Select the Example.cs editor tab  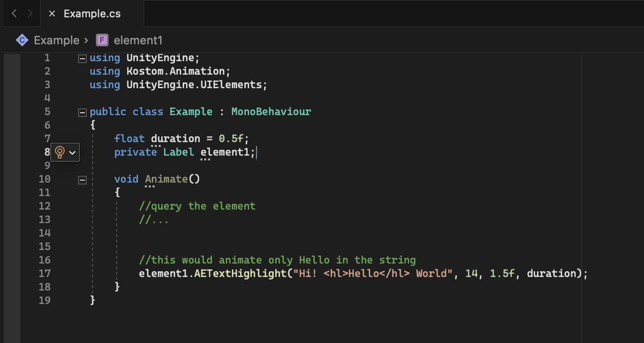pyautogui.click(x=92, y=13)
